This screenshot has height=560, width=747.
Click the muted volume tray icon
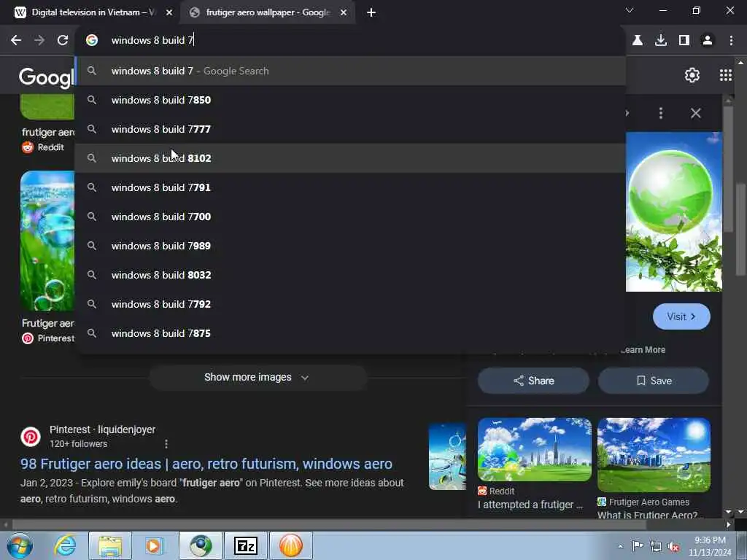673,547
